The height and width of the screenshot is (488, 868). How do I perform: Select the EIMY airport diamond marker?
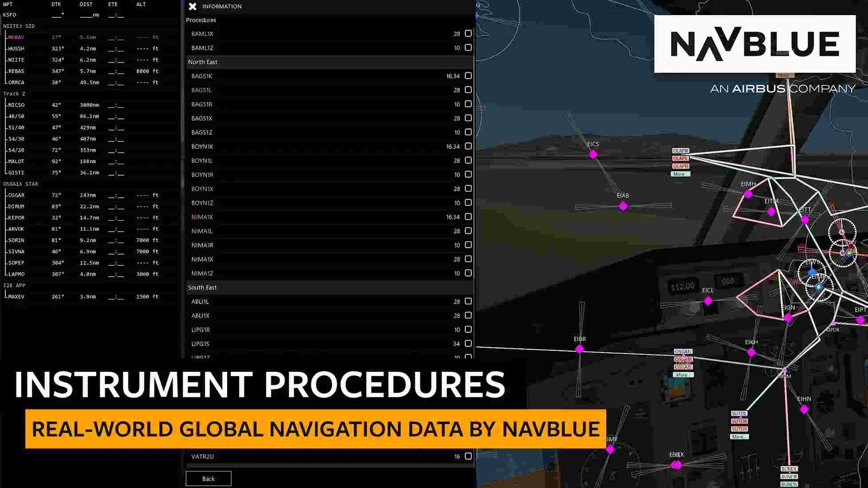[x=611, y=449]
